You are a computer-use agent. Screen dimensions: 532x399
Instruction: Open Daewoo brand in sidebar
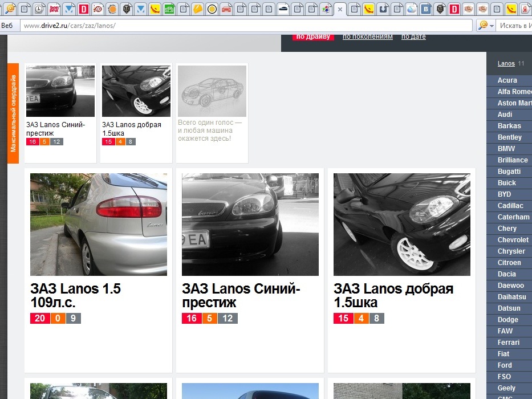[509, 286]
